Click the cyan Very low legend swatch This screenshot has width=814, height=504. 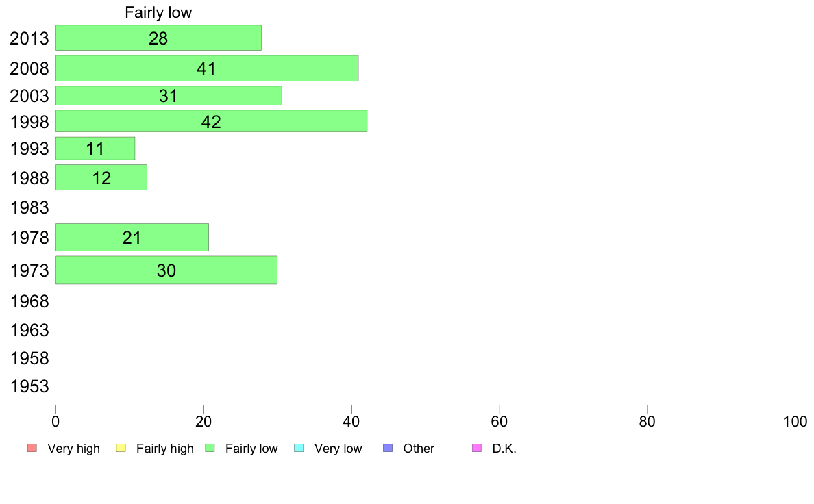point(299,448)
